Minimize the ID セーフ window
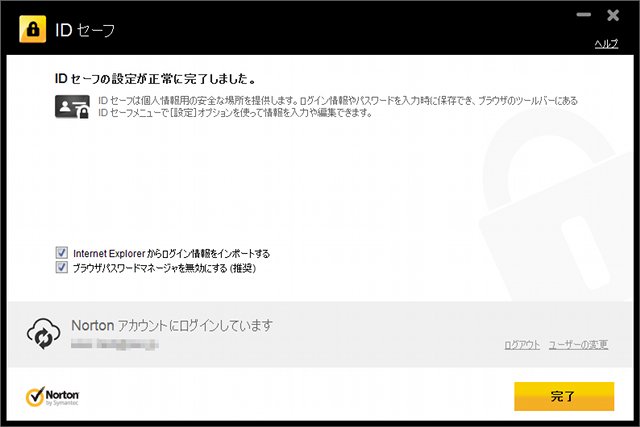Viewport: 640px width, 427px height. [584, 15]
